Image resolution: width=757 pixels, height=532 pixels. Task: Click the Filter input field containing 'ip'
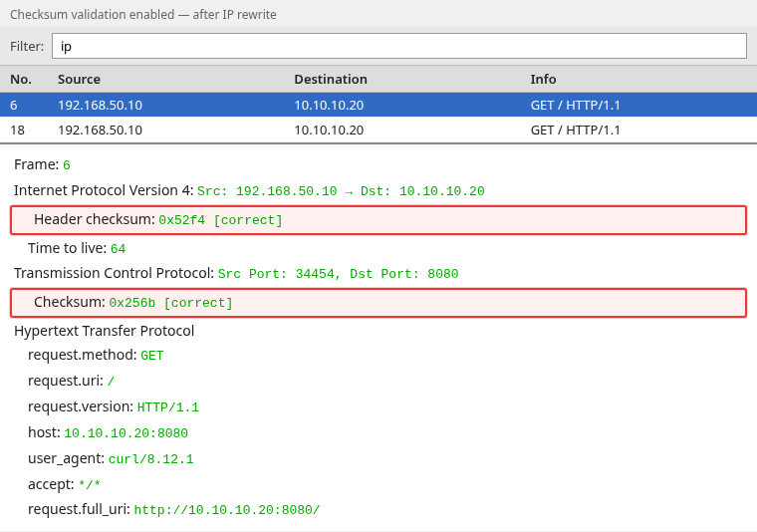click(x=399, y=46)
